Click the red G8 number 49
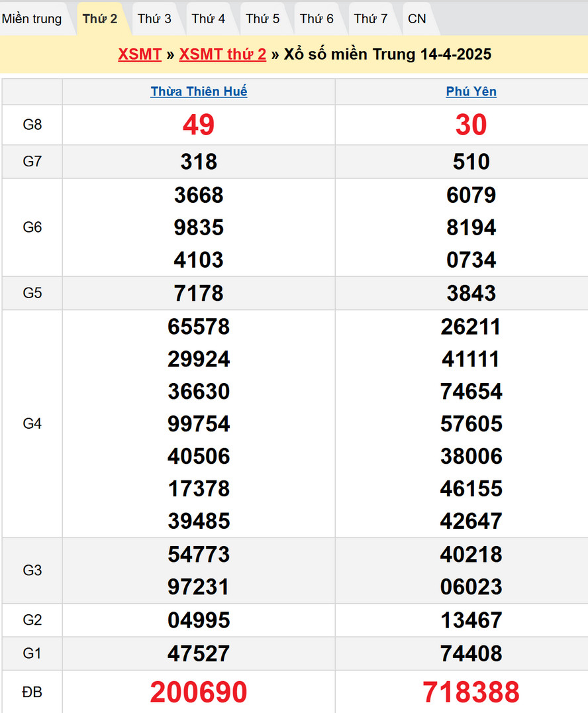 (x=199, y=125)
